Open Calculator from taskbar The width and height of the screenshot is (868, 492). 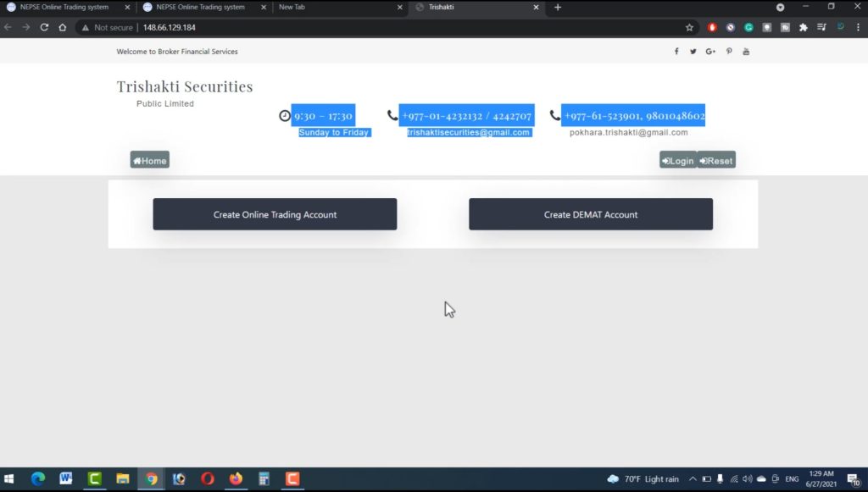click(264, 478)
